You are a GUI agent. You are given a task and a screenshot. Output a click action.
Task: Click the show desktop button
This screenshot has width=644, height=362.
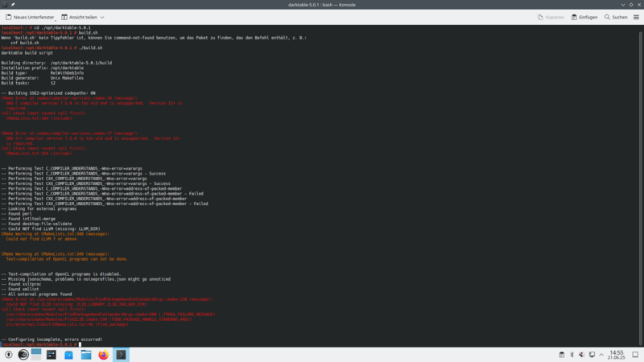point(635,355)
